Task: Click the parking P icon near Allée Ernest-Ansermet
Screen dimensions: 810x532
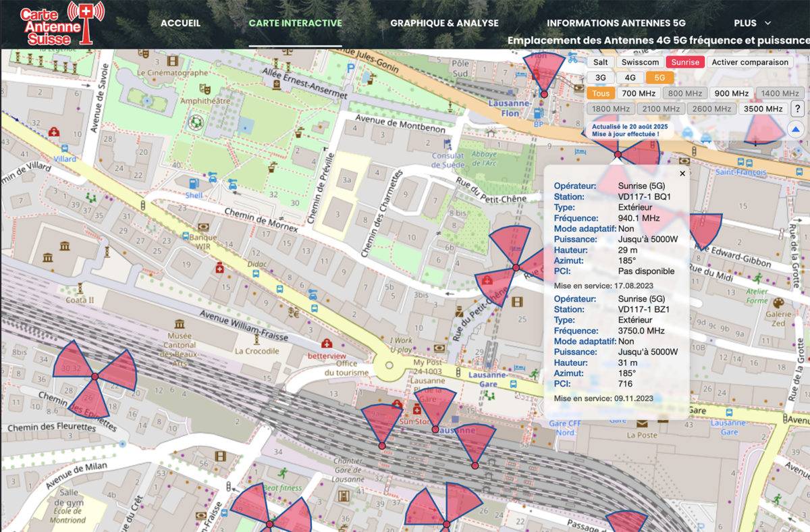Action: [x=351, y=68]
